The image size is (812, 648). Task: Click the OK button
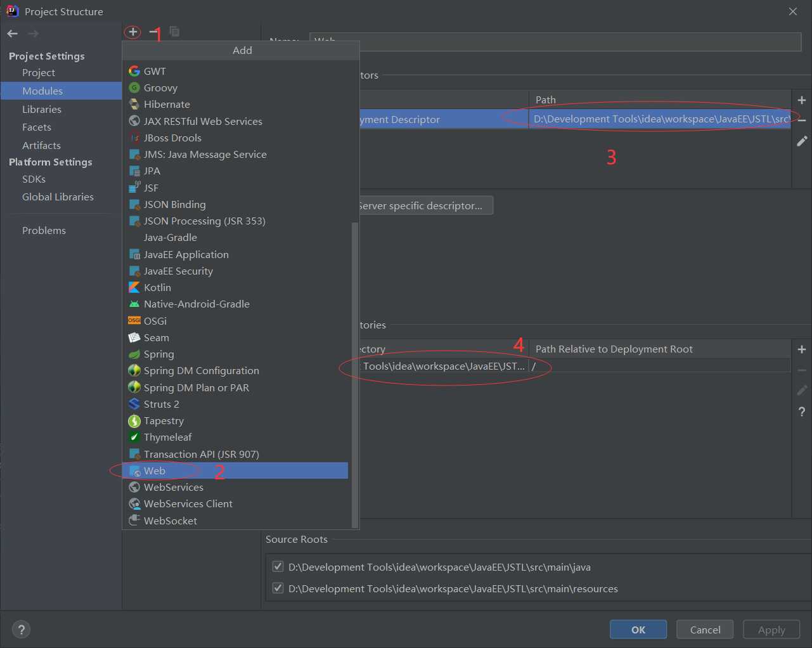click(638, 630)
